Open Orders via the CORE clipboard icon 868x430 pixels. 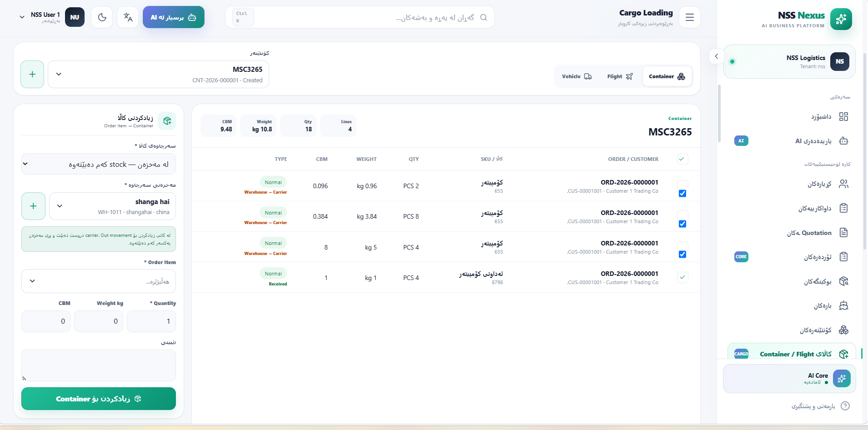tap(843, 257)
